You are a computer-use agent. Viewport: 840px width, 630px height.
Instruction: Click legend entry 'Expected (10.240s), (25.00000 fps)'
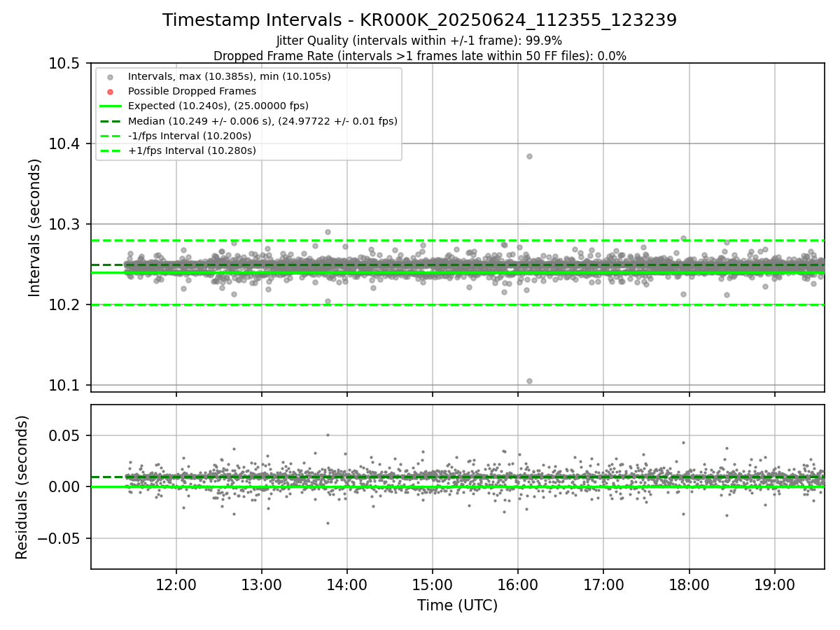[x=218, y=106]
